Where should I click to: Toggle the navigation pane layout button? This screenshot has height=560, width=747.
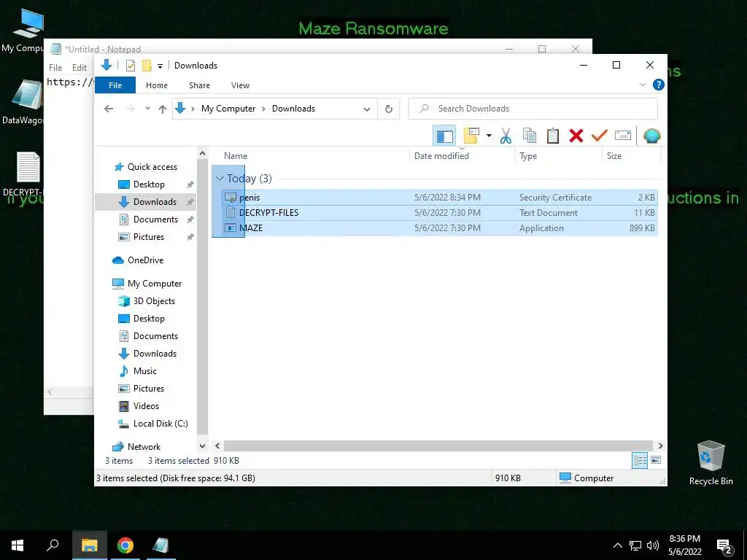click(x=444, y=136)
